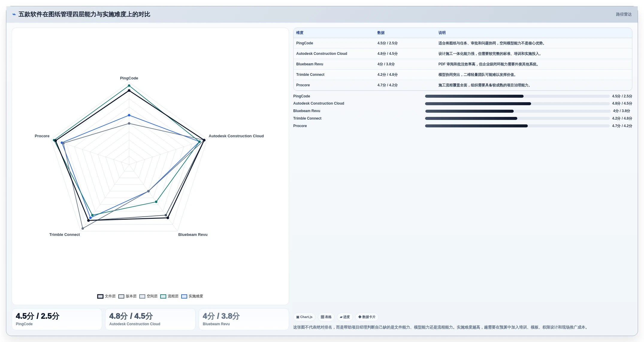644x342 pixels.
Task: Open the PingCode 4.5分 / 2.5分 data card
Action: pos(57,319)
